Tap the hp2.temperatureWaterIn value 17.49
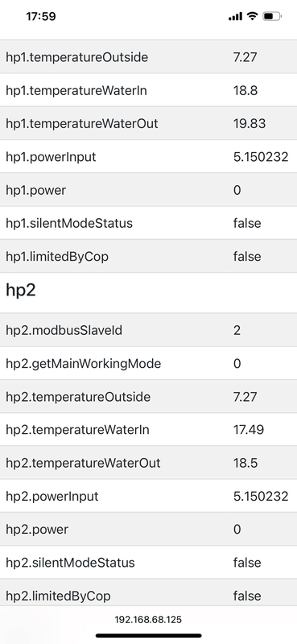 [249, 430]
